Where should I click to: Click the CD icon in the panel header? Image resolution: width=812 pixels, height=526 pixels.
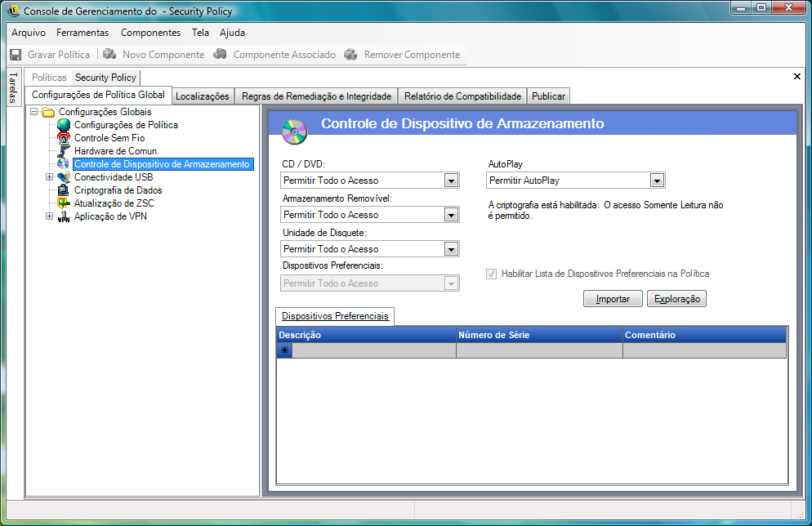point(294,131)
